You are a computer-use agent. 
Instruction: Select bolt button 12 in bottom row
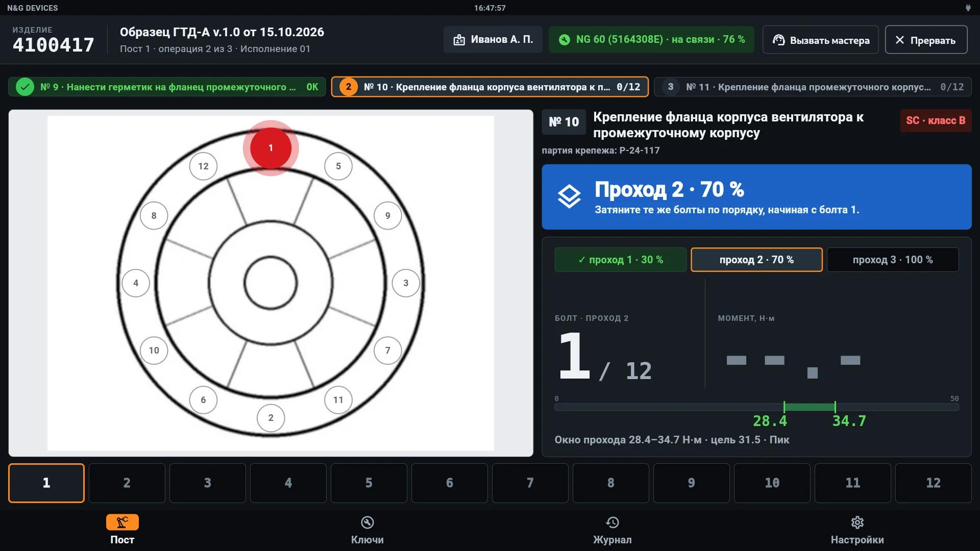tap(934, 483)
